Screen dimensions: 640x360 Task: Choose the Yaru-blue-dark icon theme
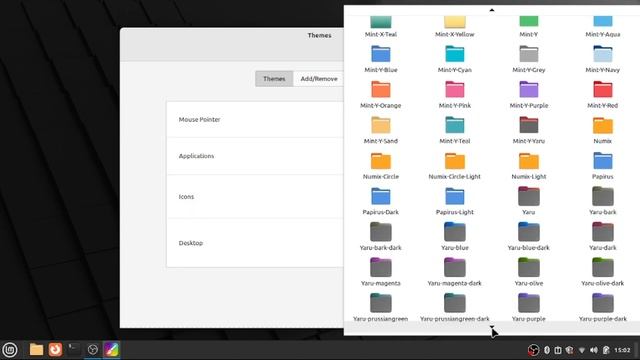click(x=529, y=236)
